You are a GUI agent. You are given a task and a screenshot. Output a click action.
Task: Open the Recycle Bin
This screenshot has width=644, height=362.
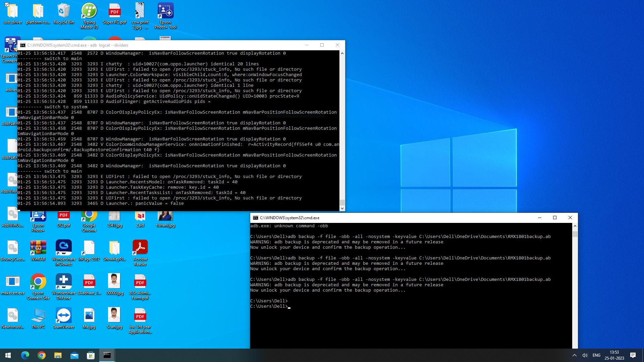tap(63, 14)
